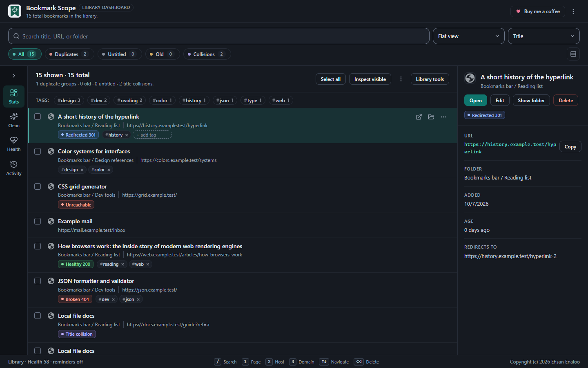
Task: Expand the left sidebar with the chevron
Action: tap(14, 76)
